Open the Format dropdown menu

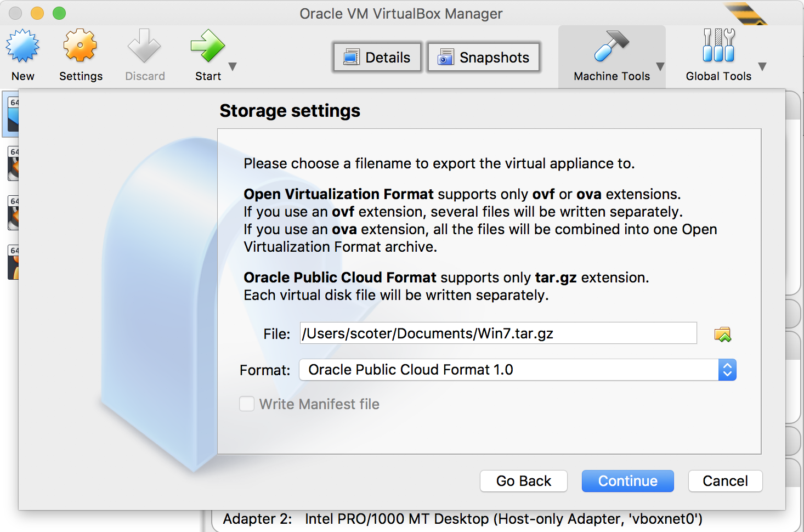(x=517, y=370)
